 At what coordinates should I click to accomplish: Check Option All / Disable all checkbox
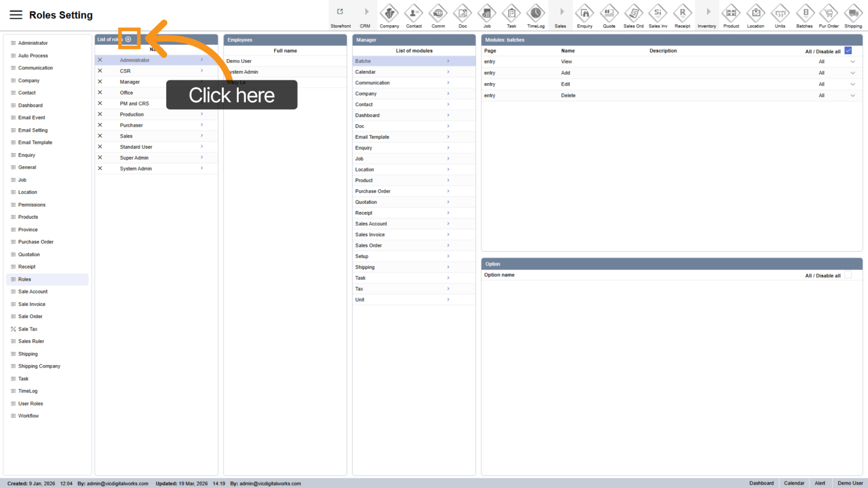click(848, 275)
